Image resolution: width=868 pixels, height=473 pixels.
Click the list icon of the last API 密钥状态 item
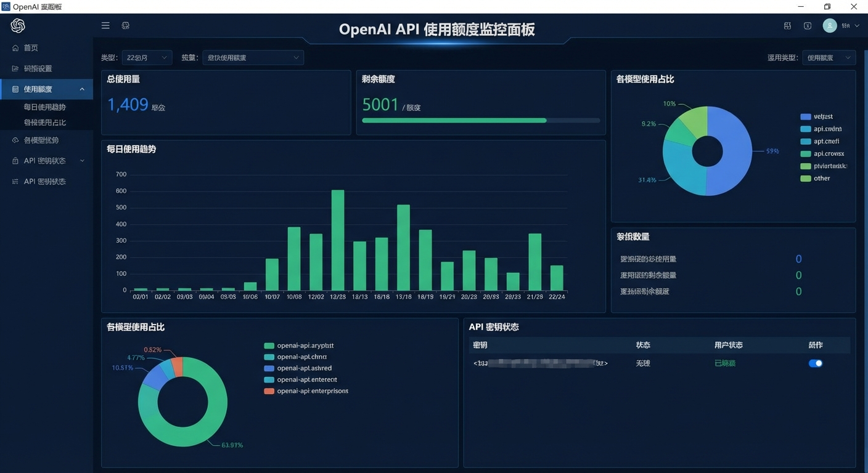tap(15, 182)
